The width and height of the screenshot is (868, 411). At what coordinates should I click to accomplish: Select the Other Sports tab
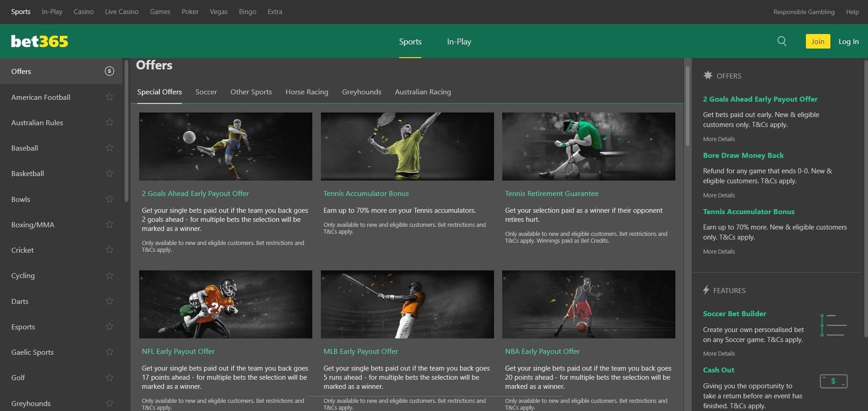tap(251, 92)
